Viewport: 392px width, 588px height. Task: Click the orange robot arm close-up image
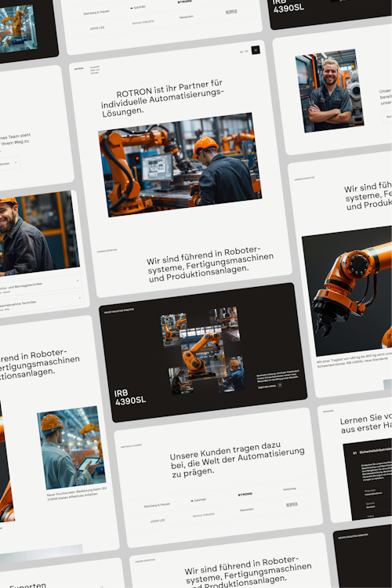(x=347, y=291)
